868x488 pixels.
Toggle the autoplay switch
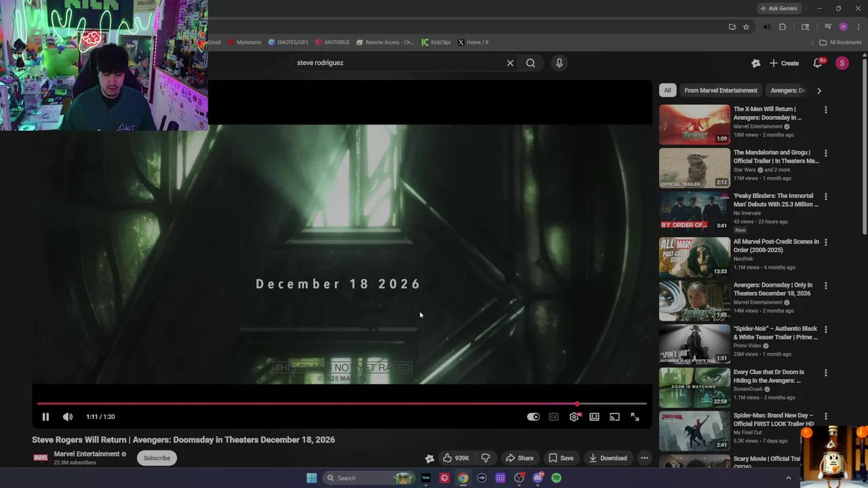coord(533,417)
